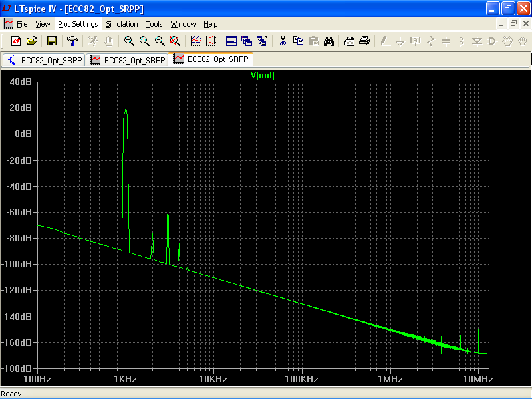Switch to the ECC82_Opt_SRPP schematic tab
Image resolution: width=532 pixels, height=399 pixels.
44,60
